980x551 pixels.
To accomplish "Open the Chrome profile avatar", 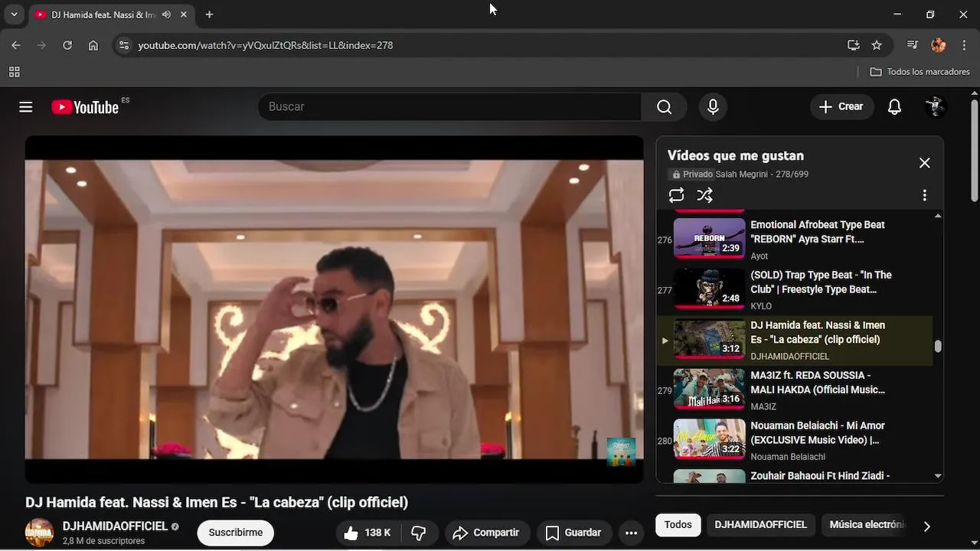I will click(938, 45).
